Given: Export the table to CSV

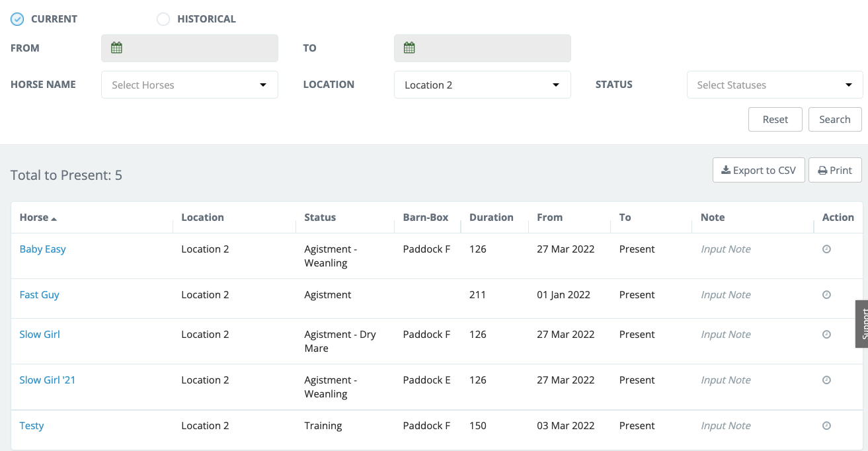Looking at the screenshot, I should [758, 170].
